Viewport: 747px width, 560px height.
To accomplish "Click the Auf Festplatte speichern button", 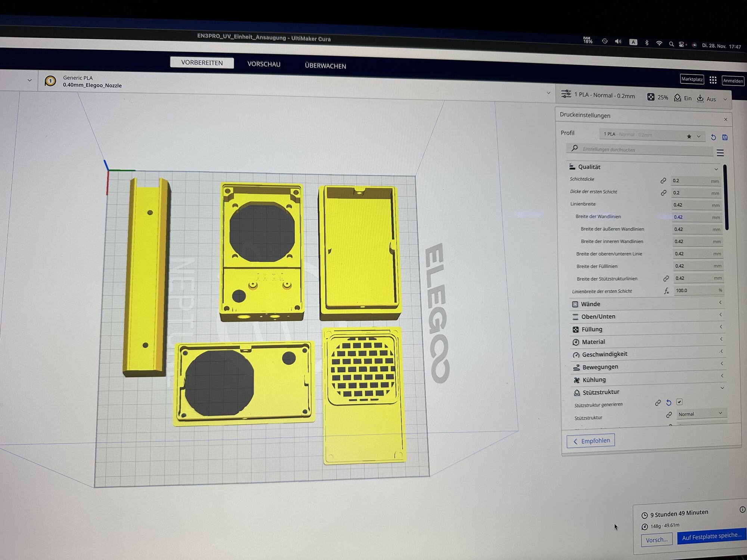I will [712, 536].
